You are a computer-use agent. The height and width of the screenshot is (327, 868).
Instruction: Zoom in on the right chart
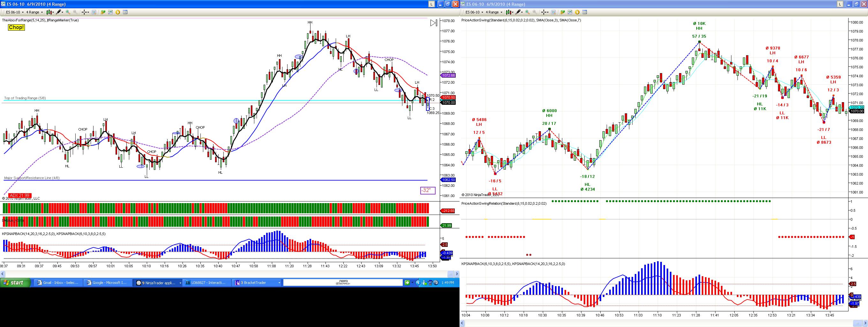click(527, 12)
